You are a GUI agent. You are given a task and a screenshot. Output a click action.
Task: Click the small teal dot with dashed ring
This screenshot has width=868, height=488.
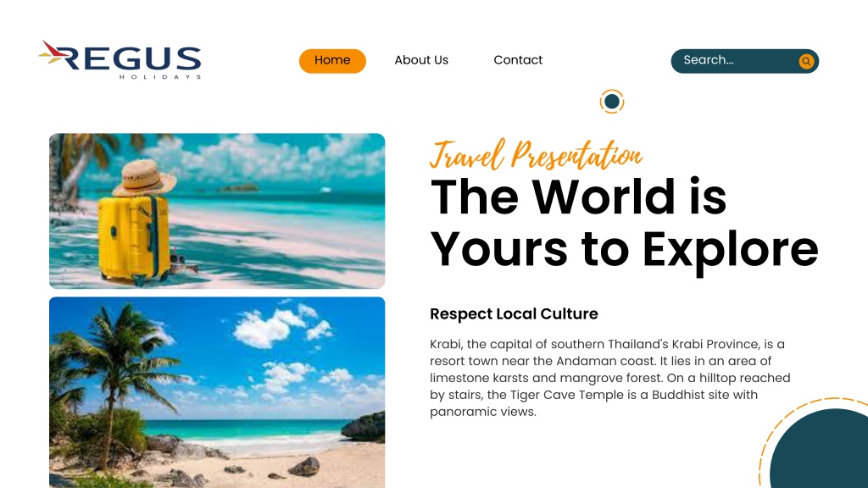(612, 102)
